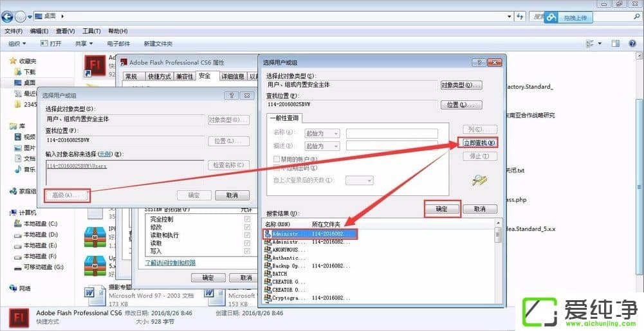
Task: Open 工具(T) menu
Action: pos(91,31)
